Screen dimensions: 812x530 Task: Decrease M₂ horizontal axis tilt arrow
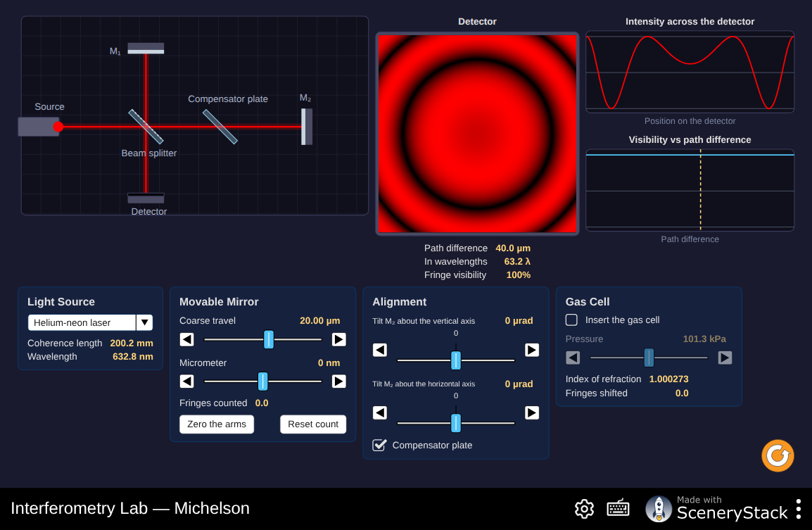click(379, 413)
